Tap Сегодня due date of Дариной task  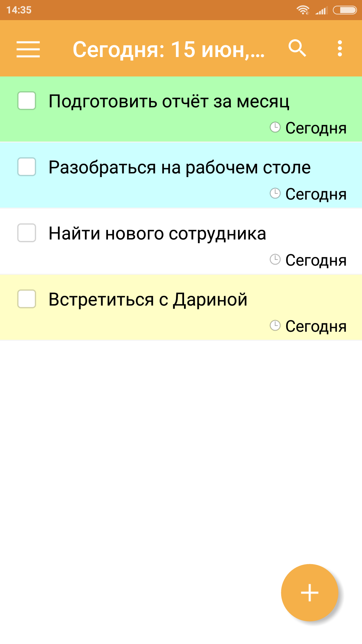click(316, 326)
